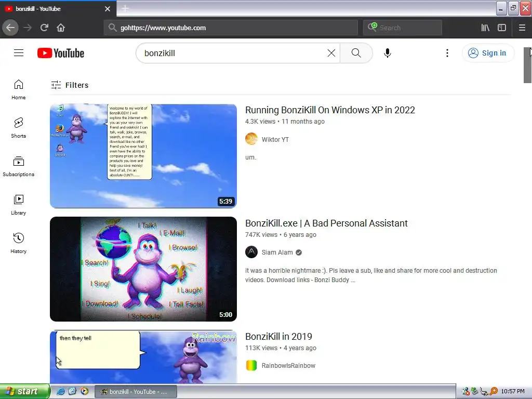The height and width of the screenshot is (399, 532).
Task: Reload the page with the refresh icon
Action: pyautogui.click(x=44, y=28)
